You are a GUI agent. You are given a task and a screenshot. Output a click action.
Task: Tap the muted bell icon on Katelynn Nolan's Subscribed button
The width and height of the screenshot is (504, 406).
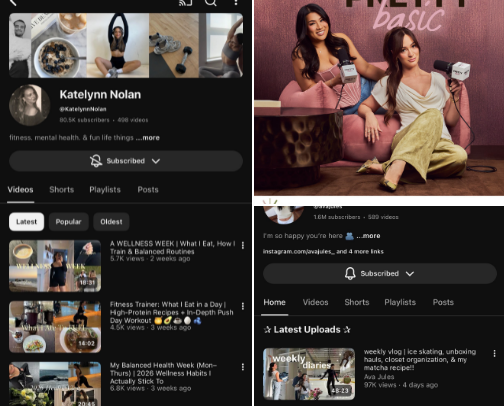pyautogui.click(x=96, y=161)
